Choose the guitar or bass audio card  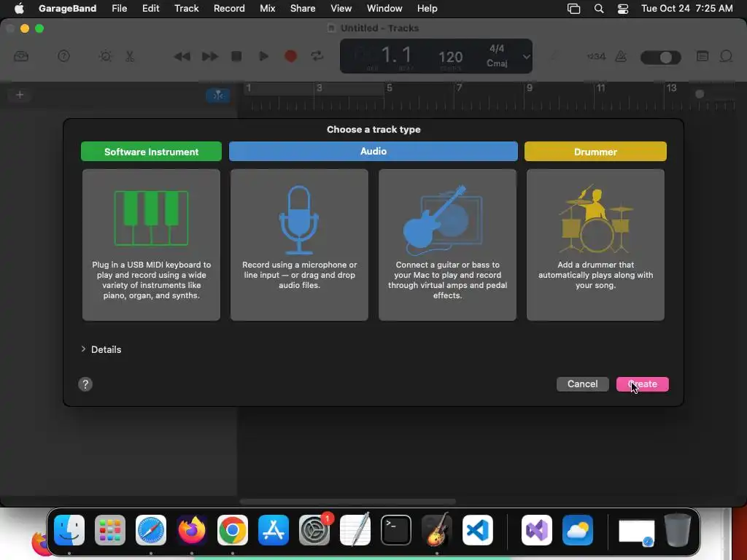pyautogui.click(x=447, y=245)
